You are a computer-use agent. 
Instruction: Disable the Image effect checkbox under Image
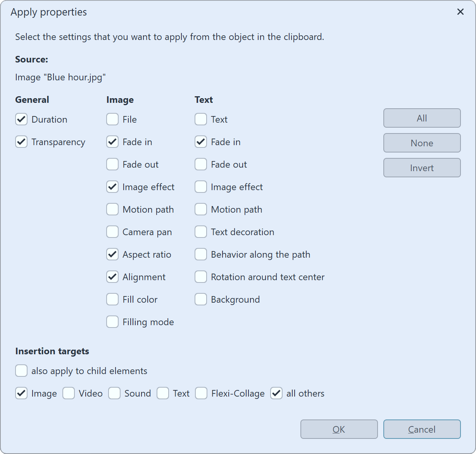pyautogui.click(x=112, y=187)
